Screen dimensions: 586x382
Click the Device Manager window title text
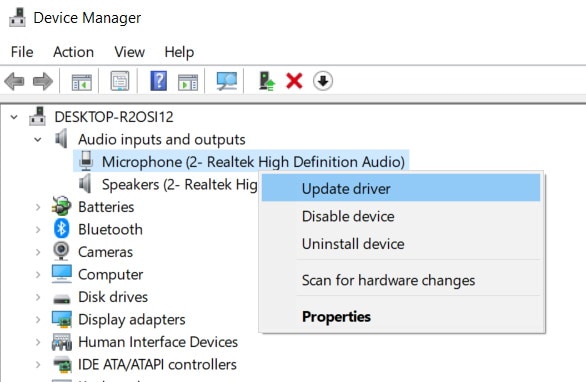pos(87,18)
